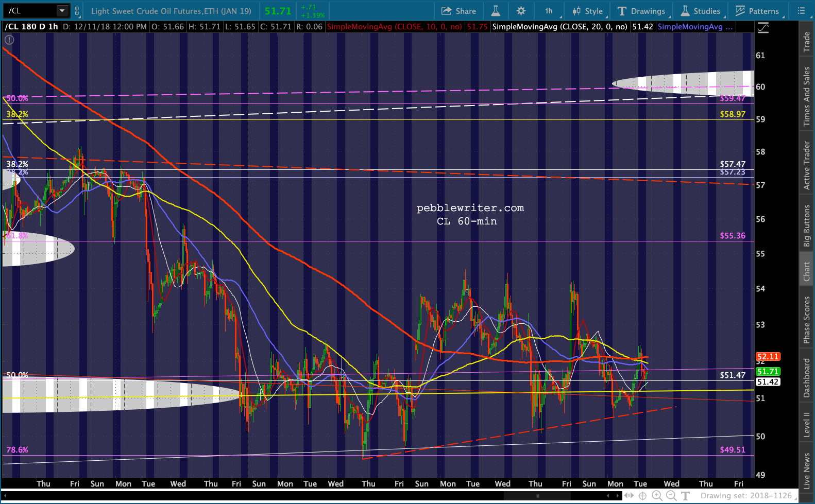
Task: Open the Style menu
Action: pos(588,11)
